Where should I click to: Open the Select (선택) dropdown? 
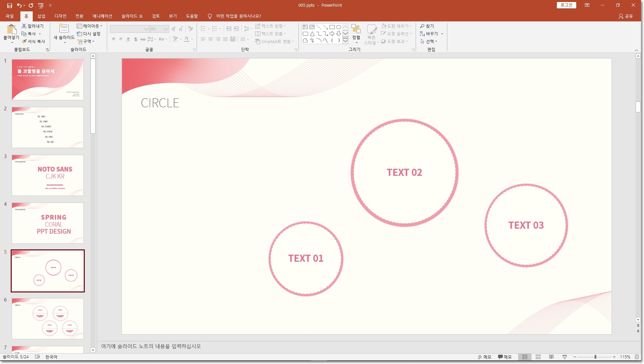(429, 41)
